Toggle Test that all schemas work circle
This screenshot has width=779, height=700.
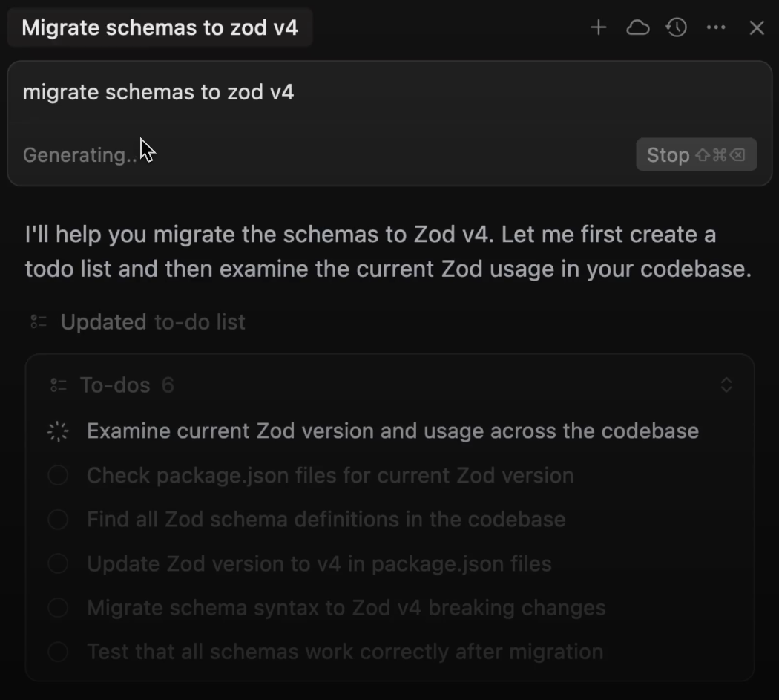point(58,652)
